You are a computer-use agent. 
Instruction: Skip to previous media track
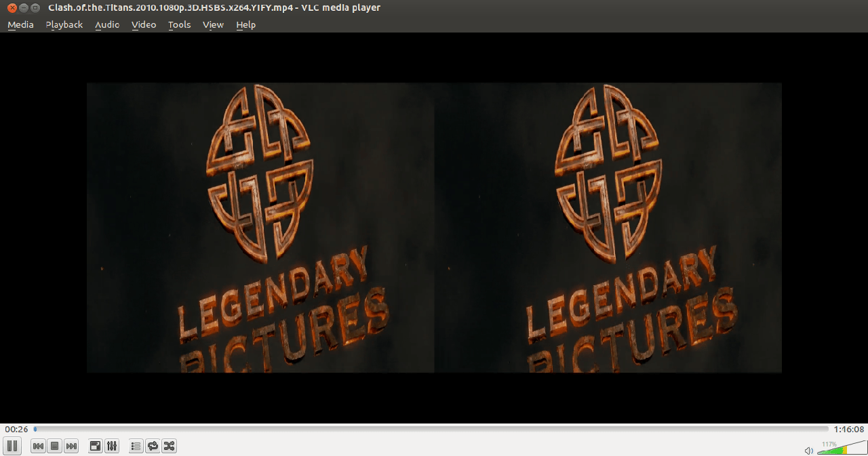(38, 446)
